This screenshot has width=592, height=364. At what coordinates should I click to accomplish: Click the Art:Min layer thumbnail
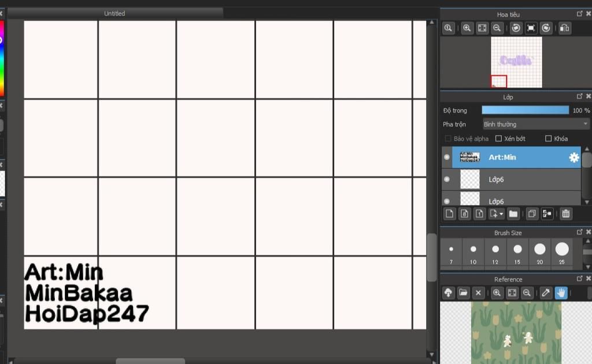pyautogui.click(x=470, y=157)
